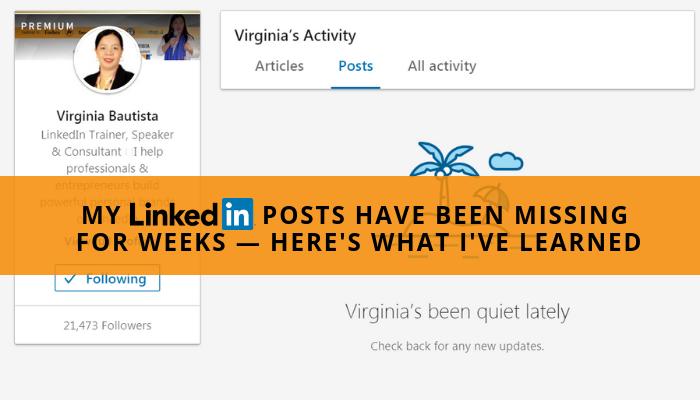Click "Virginia's been quiet lately" message

point(457,312)
